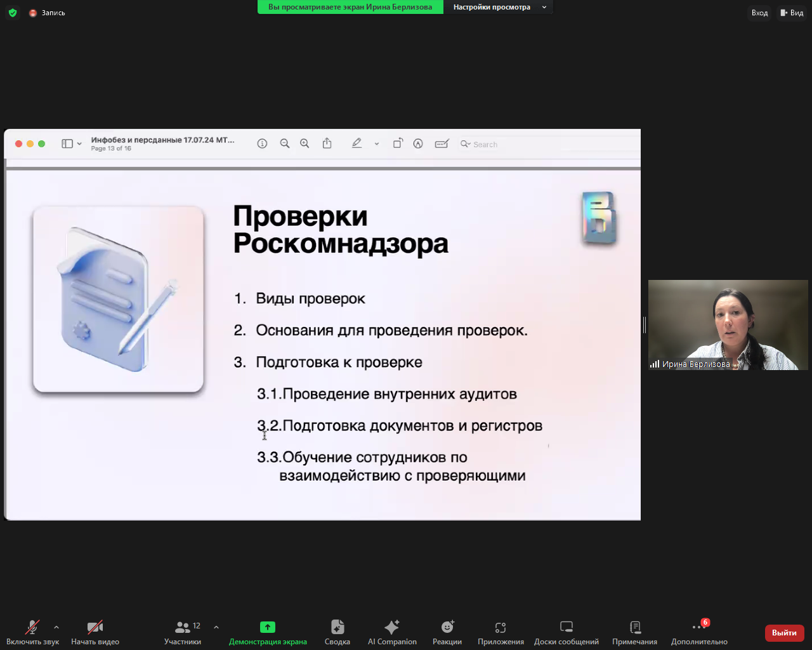
Task: Open Доски сообщений
Action: 565,632
